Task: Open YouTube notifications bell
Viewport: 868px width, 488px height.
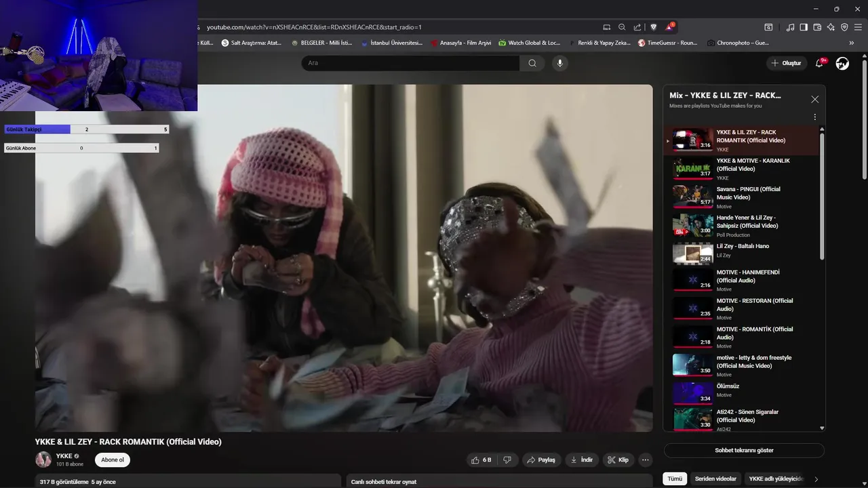Action: tap(820, 63)
